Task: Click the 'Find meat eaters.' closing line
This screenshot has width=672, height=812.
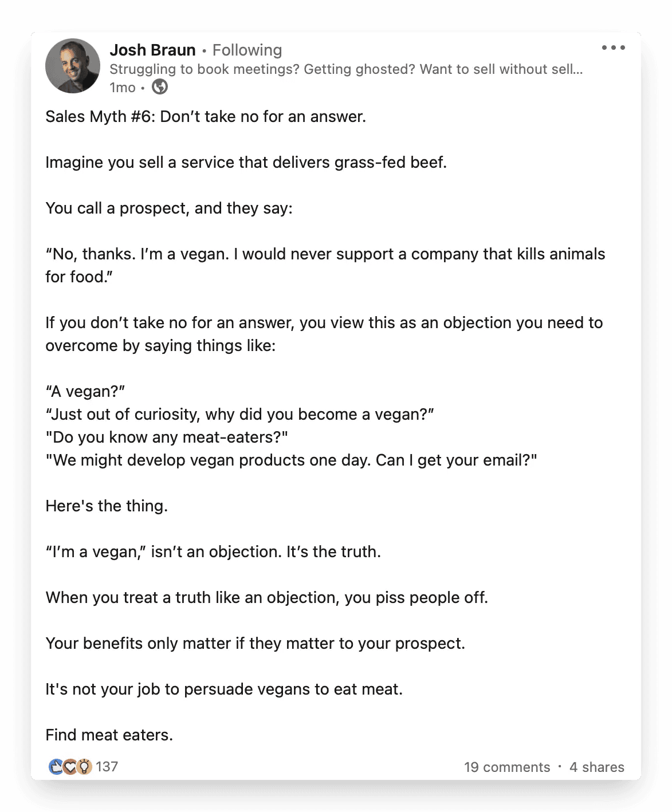Action: click(109, 735)
